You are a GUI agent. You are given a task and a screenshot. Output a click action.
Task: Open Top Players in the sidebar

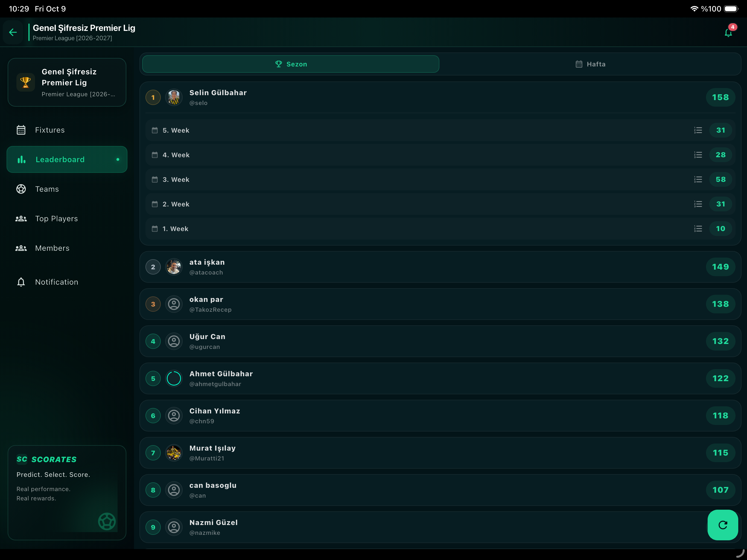[x=67, y=218]
